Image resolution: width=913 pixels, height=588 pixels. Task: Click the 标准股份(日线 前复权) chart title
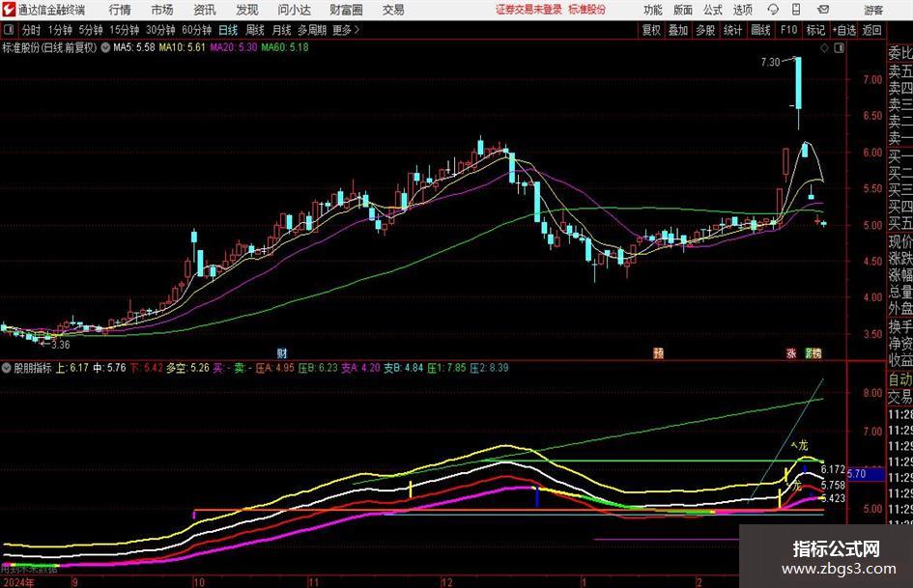click(x=49, y=47)
